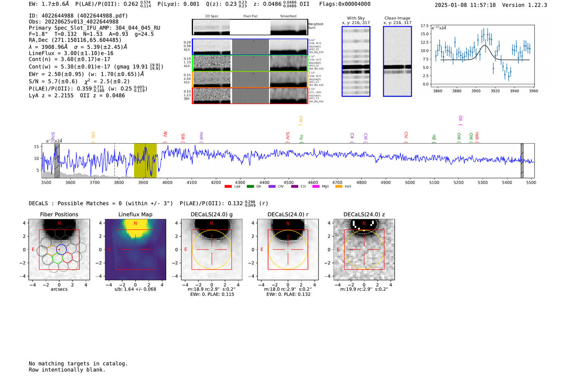Click the Obs: 20220625v013_4022644988 line
The height and width of the screenshot is (392, 576).
click(x=74, y=22)
